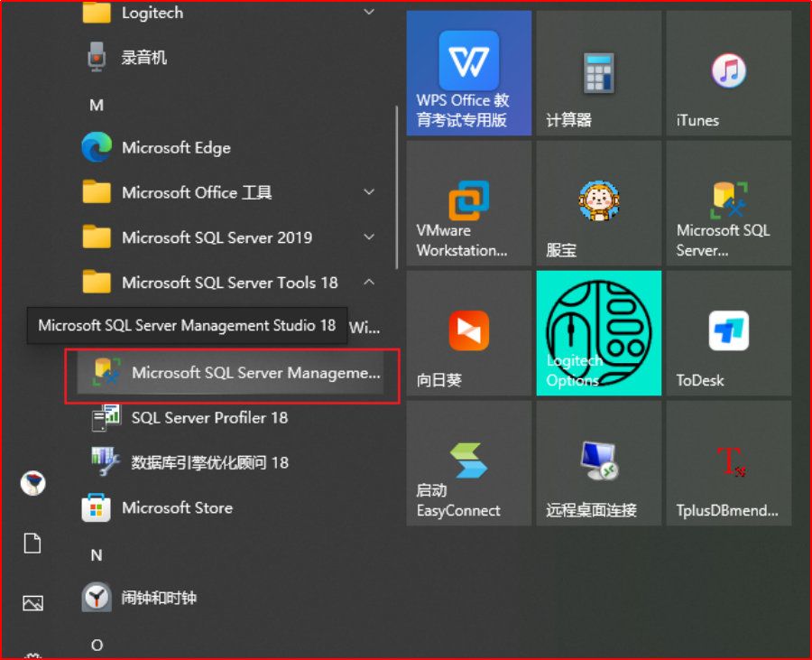Launch the VMware Workstation tile

tap(468, 203)
